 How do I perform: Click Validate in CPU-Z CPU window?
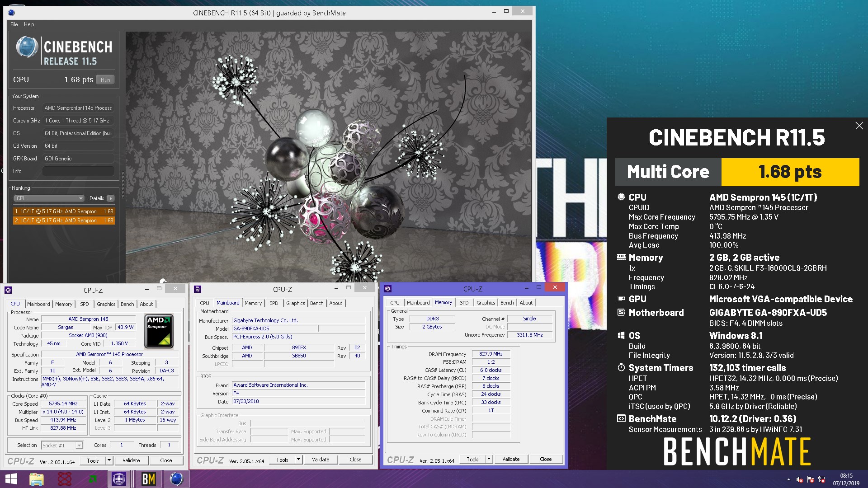point(131,460)
